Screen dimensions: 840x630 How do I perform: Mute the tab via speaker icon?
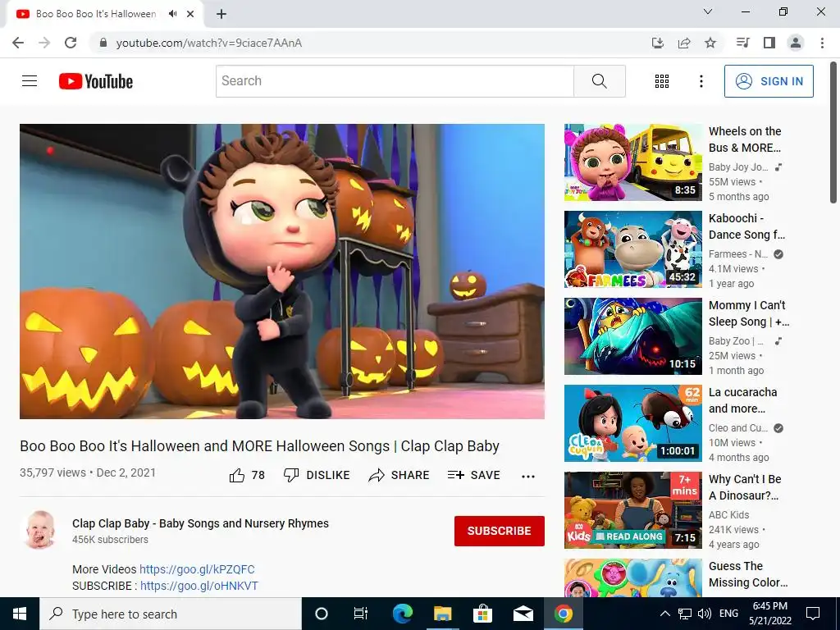[x=172, y=14]
